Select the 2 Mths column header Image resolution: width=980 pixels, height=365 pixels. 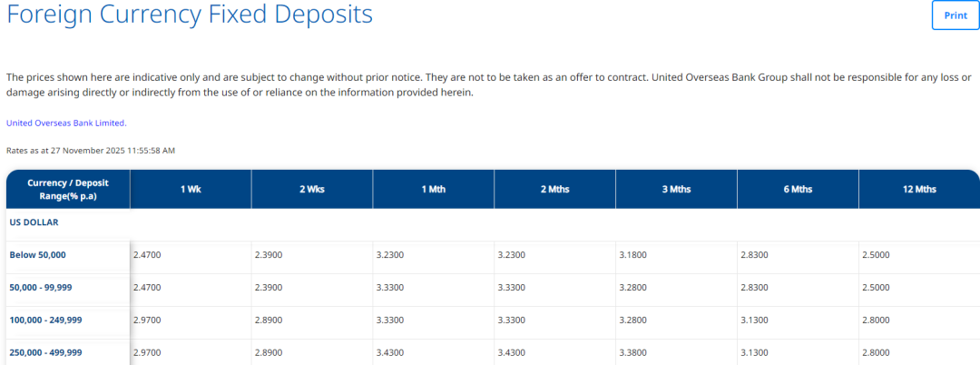(554, 189)
